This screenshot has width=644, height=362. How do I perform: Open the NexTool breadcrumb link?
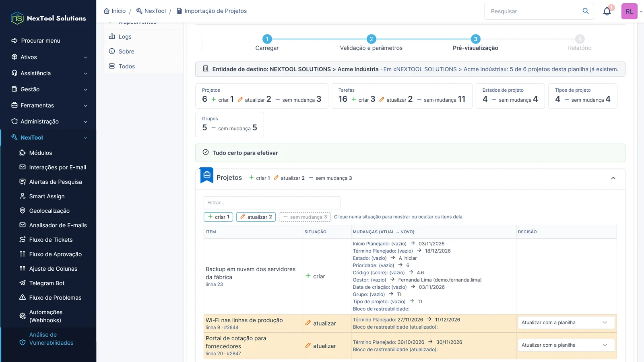point(151,11)
